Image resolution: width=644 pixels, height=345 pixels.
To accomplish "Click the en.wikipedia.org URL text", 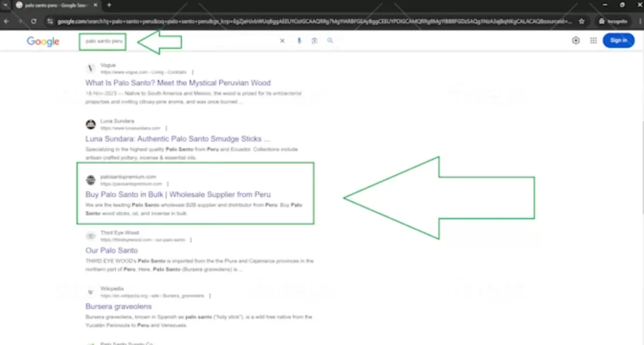I will (152, 296).
